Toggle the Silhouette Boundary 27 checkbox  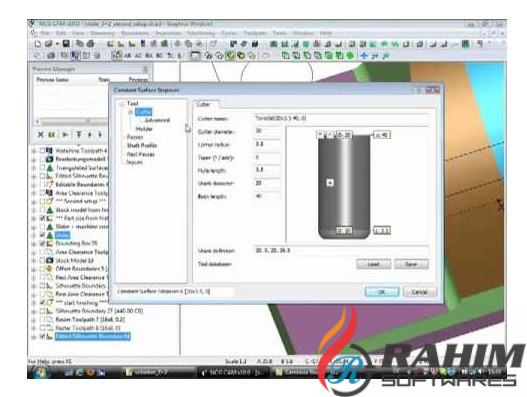point(42,311)
